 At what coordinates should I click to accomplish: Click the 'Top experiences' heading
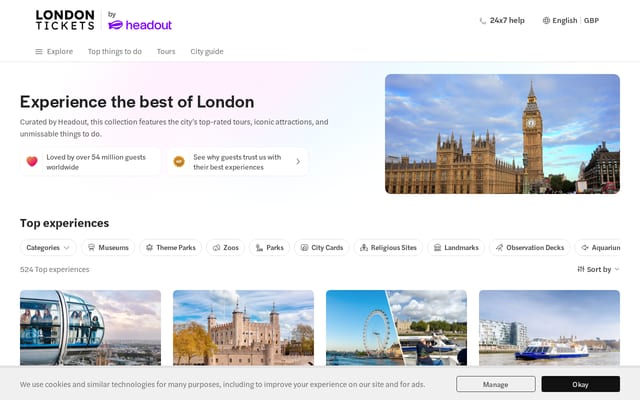64,223
